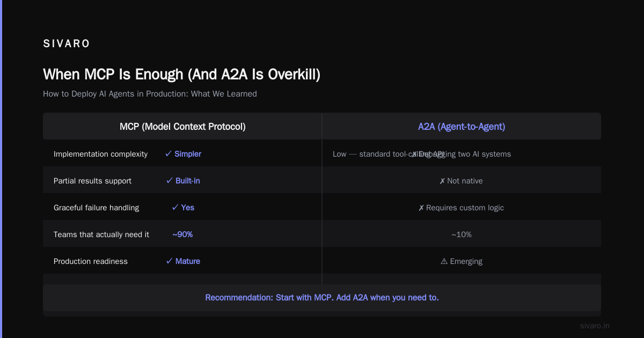Image resolution: width=644 pixels, height=338 pixels.
Task: Select the Production readiness row label
Action: click(x=91, y=261)
